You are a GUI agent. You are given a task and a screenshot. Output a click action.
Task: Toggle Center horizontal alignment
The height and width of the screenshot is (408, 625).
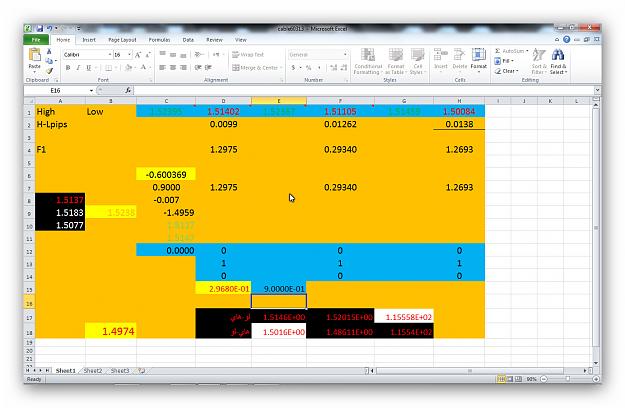click(x=173, y=68)
